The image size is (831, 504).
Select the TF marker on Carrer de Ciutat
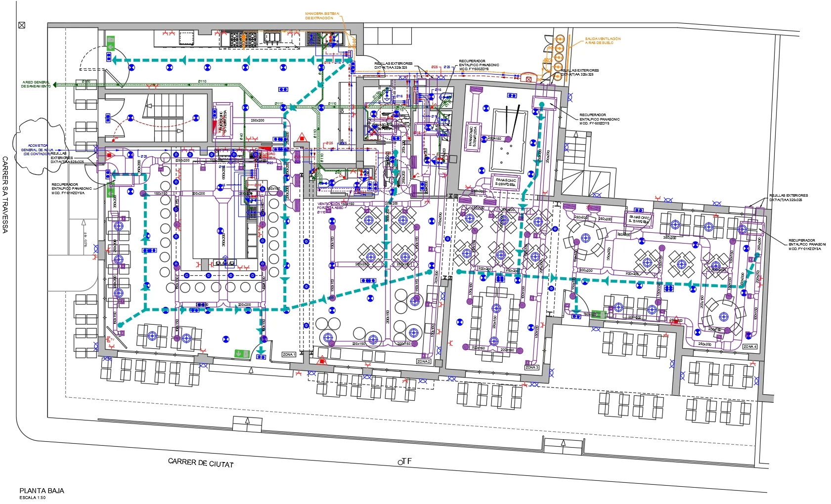point(404,462)
